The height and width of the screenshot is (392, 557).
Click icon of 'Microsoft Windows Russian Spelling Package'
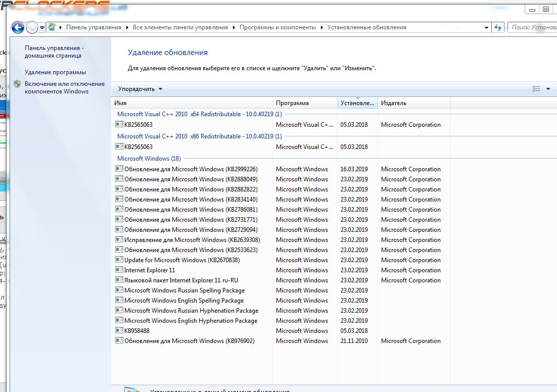pos(119,290)
